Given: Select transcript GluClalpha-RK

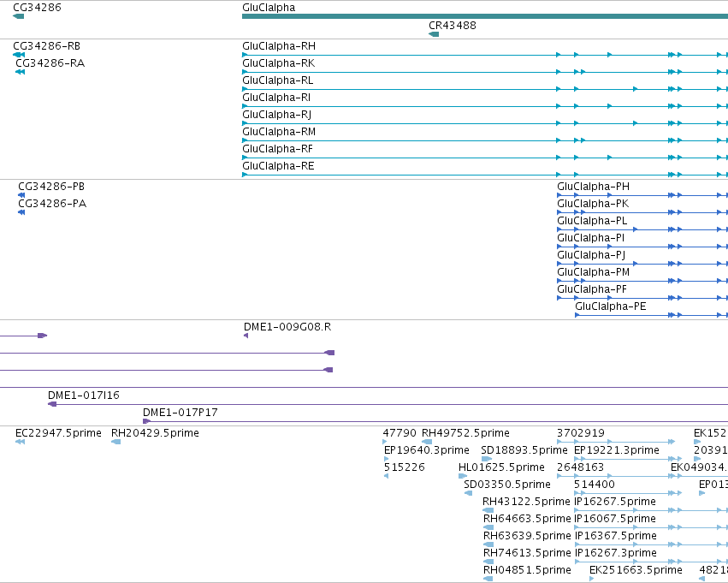Looking at the screenshot, I should tap(485, 72).
